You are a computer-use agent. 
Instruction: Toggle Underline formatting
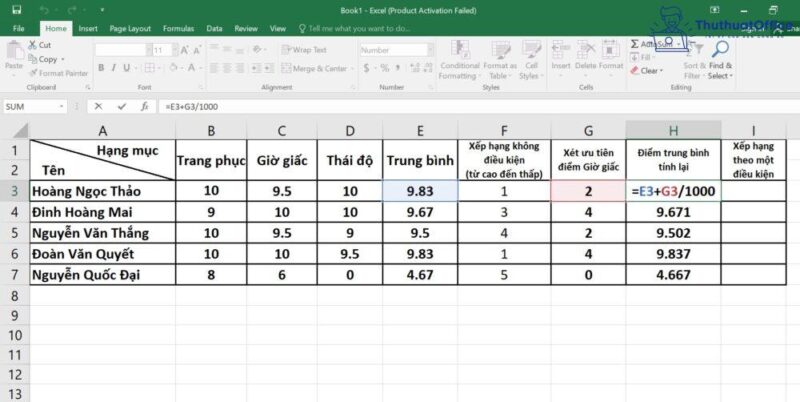pyautogui.click(x=126, y=67)
